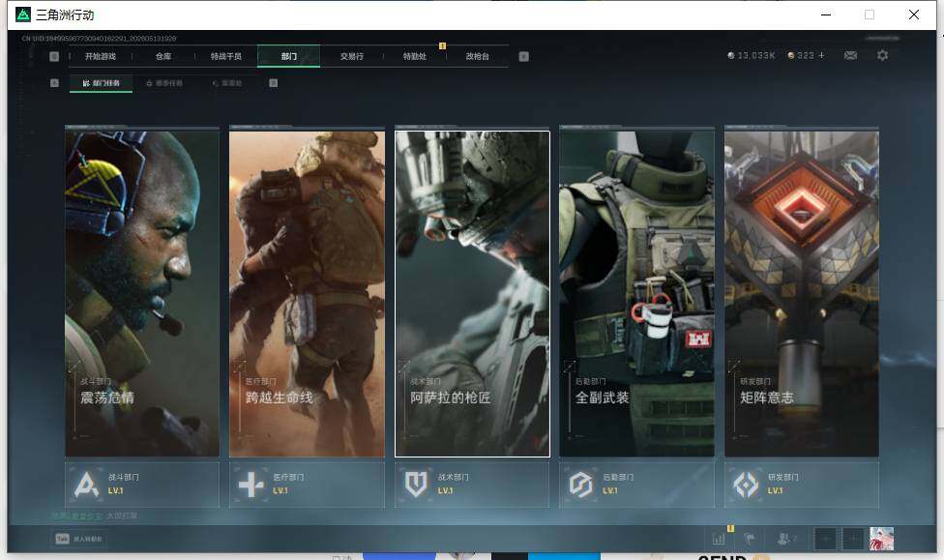Open the 开始游戏 tab
The image size is (944, 560).
tap(100, 56)
